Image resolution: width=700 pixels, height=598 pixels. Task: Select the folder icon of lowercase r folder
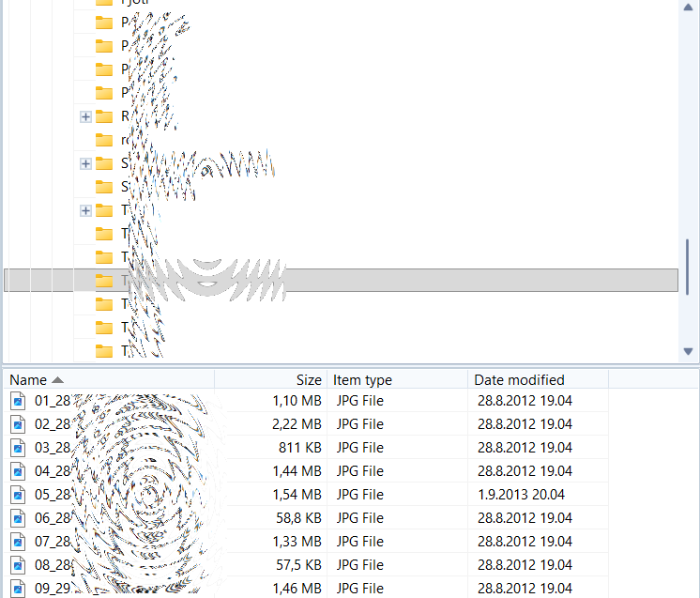(x=104, y=140)
